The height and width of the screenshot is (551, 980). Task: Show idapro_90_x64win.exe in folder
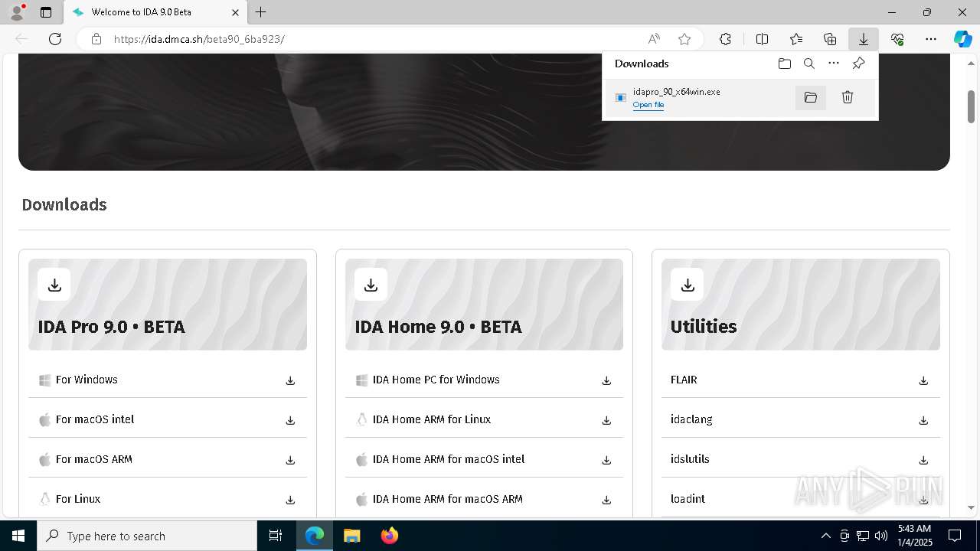pyautogui.click(x=811, y=97)
